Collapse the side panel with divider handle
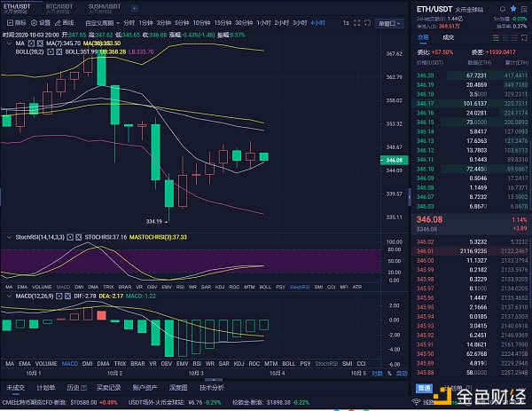Viewport: 532px width, 411px height. tap(410, 197)
